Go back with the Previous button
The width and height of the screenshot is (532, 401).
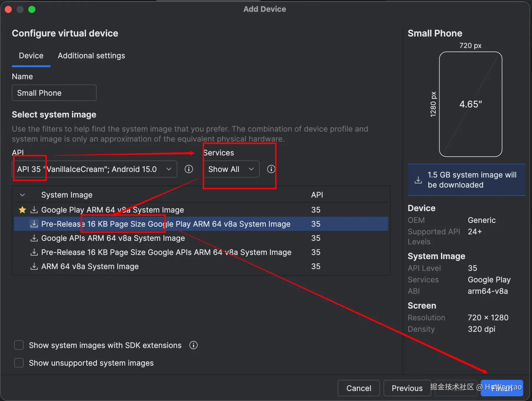407,388
